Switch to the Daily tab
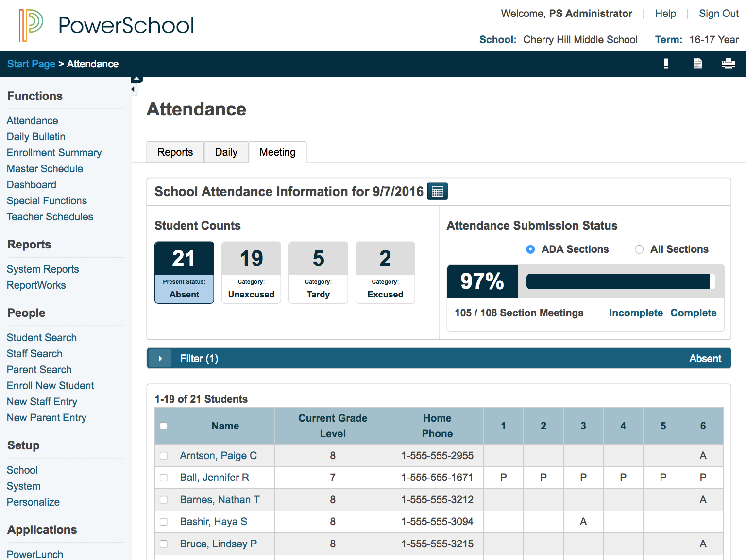This screenshot has height=560, width=746. tap(226, 152)
